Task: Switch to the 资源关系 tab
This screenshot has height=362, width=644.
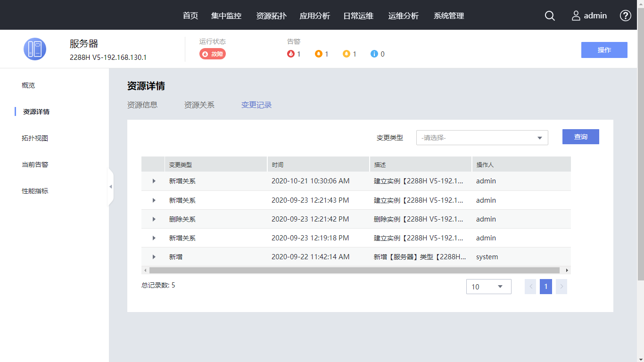Action: [199, 105]
